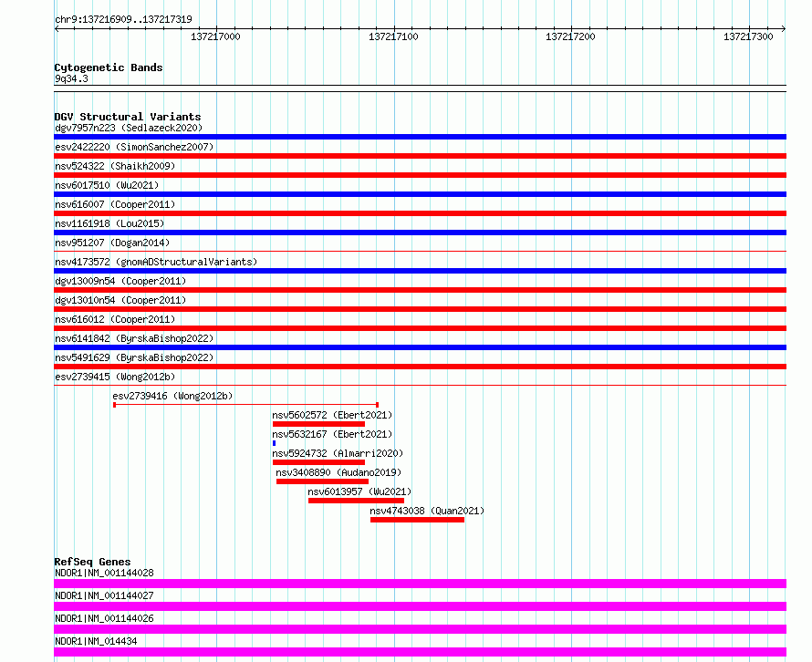Screen dimensions: 812x662
Task: Select the magenta bar for NM_001144026
Action: tap(420, 629)
